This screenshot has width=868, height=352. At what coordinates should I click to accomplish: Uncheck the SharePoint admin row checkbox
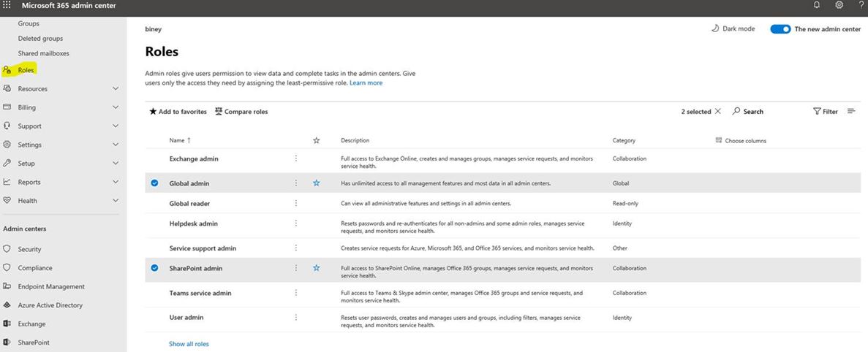pos(154,268)
